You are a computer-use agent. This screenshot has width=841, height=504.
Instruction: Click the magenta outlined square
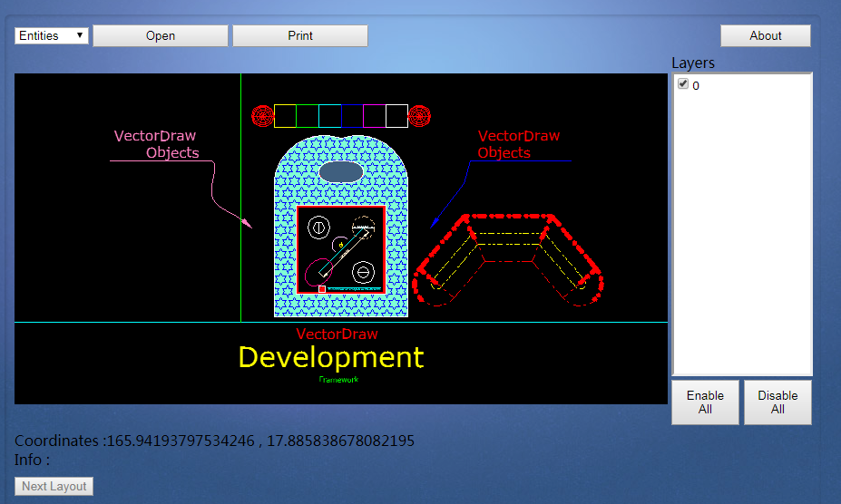(375, 116)
